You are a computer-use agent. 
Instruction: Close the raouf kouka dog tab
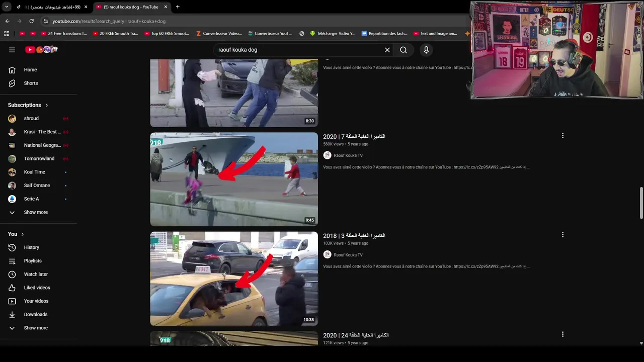pyautogui.click(x=166, y=7)
